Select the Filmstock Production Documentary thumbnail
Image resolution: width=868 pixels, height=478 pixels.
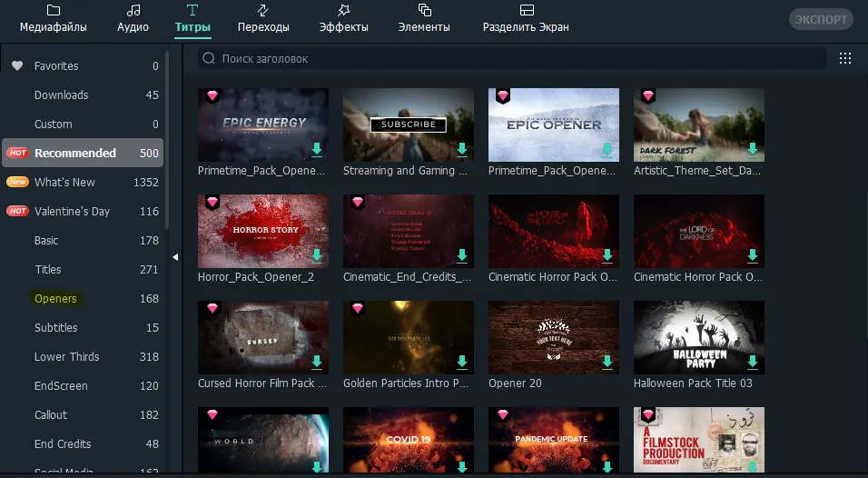(698, 441)
